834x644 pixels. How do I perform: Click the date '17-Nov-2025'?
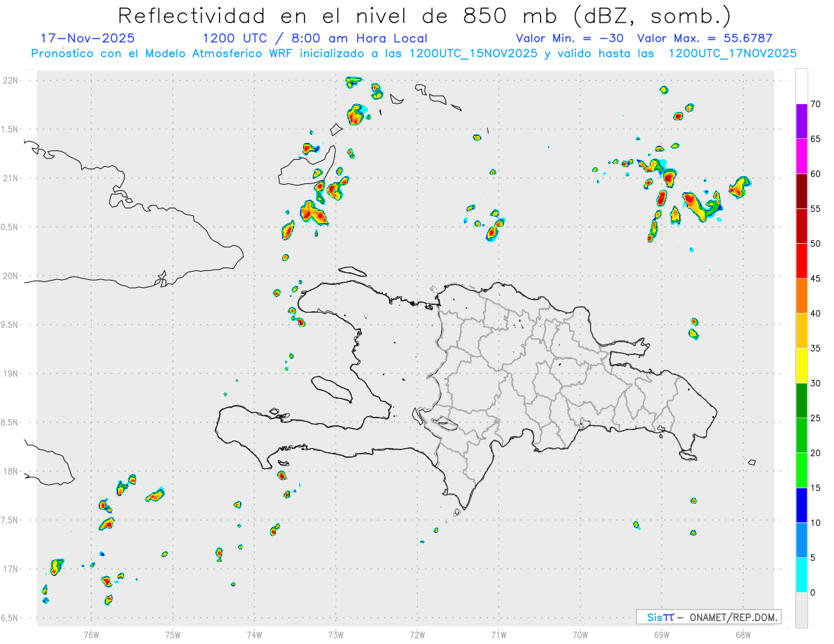pyautogui.click(x=88, y=38)
